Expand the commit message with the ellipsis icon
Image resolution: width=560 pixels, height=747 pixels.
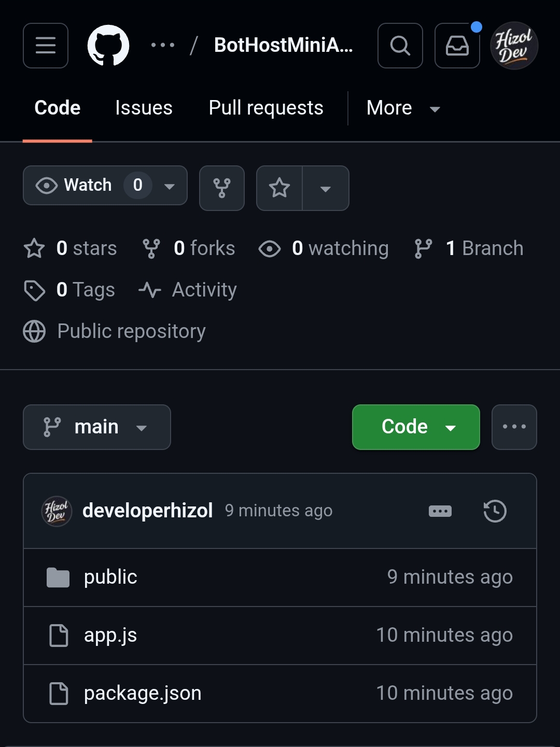(x=440, y=511)
